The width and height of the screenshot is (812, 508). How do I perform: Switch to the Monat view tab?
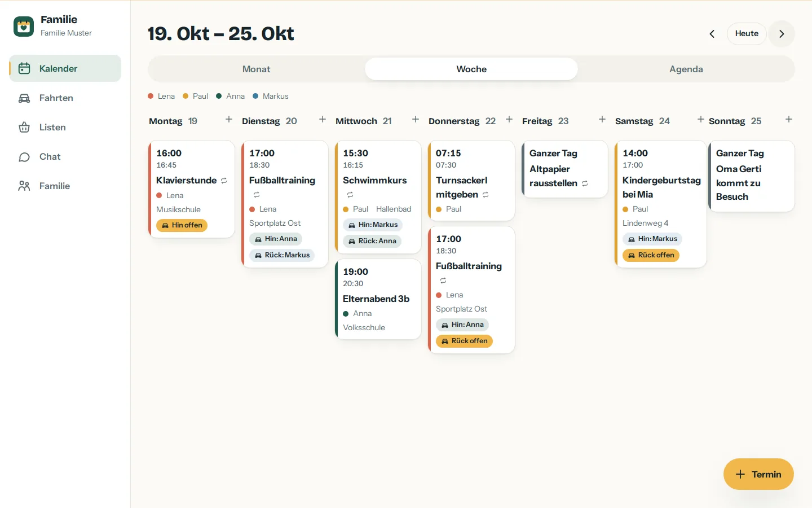click(x=256, y=69)
